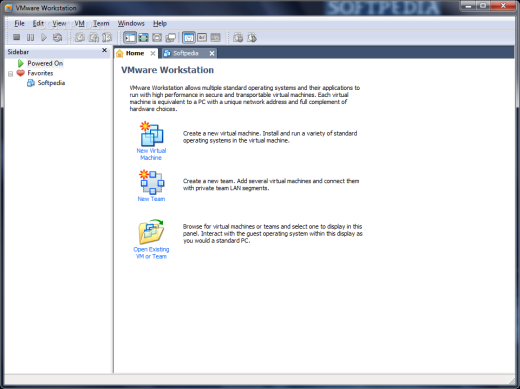
Task: Open the Team menu
Action: (x=101, y=23)
